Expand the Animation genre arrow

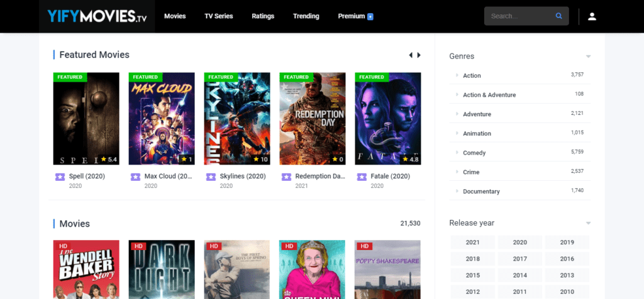coord(457,133)
